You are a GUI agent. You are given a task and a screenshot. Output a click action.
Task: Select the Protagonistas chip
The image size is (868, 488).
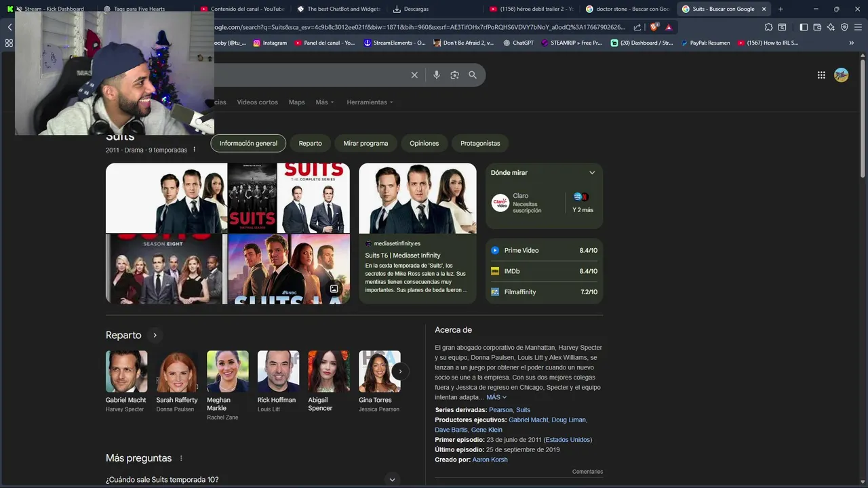click(480, 143)
